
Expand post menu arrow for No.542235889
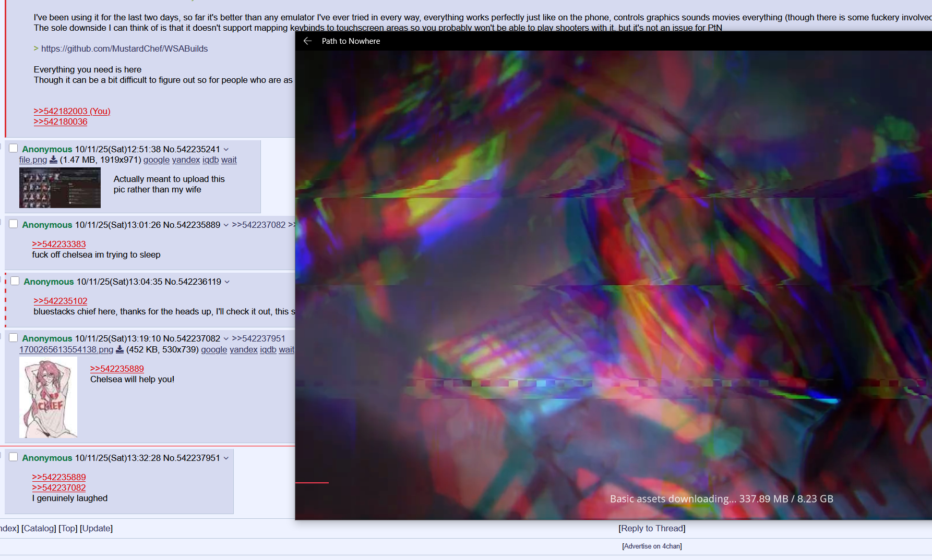(226, 225)
